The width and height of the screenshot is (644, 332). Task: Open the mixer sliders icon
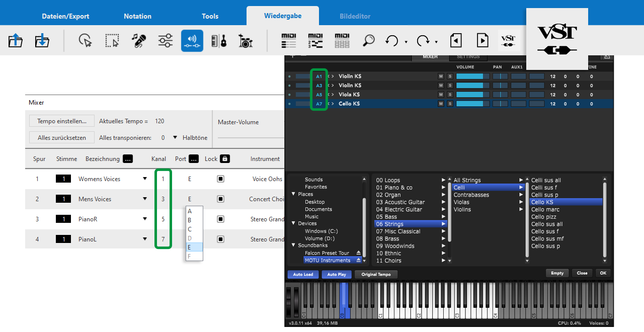click(166, 41)
